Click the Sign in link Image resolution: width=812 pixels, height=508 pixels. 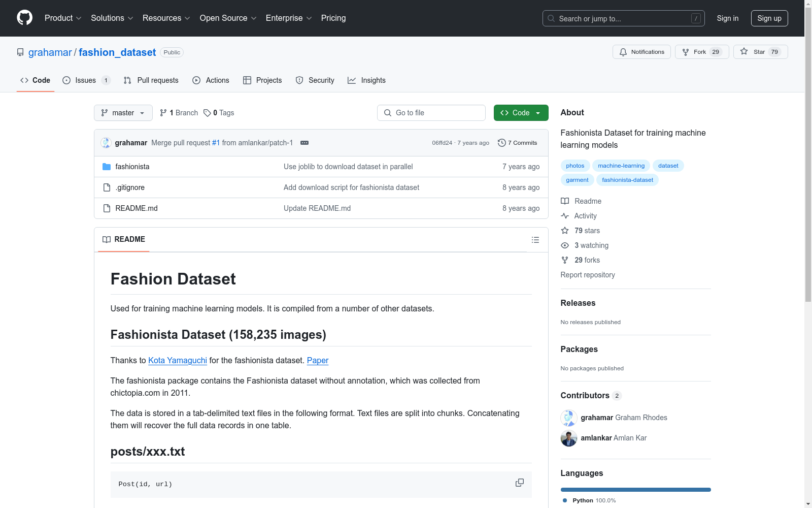click(x=728, y=18)
